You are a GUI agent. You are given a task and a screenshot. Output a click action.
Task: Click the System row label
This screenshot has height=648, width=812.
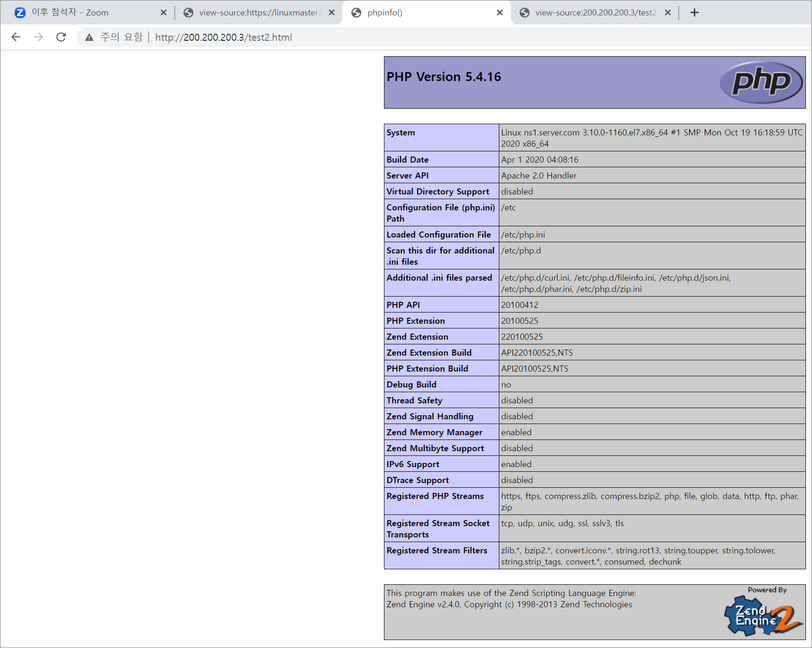pyautogui.click(x=401, y=133)
